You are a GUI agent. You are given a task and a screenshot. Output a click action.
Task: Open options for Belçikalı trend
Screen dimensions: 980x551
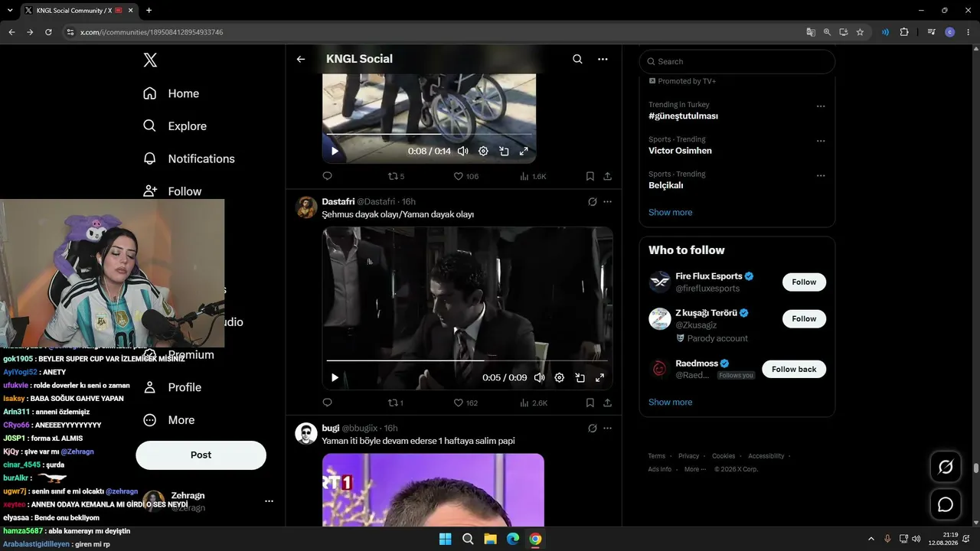pyautogui.click(x=821, y=175)
